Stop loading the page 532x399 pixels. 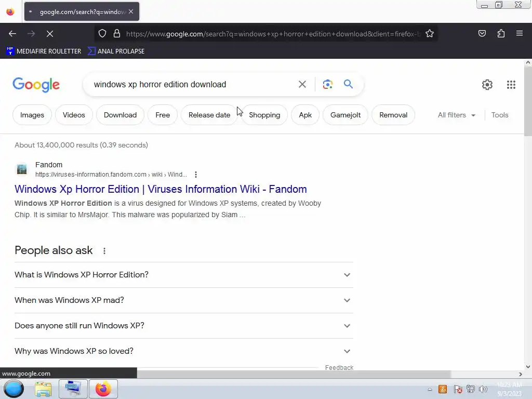tap(49, 34)
